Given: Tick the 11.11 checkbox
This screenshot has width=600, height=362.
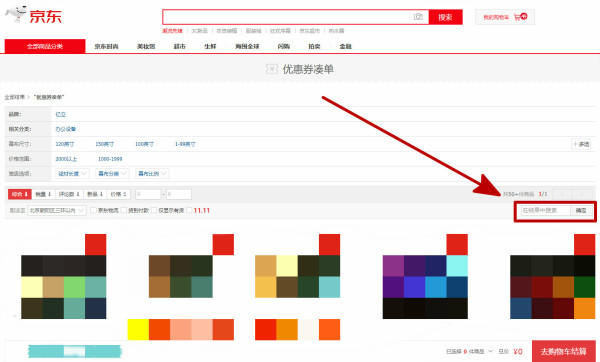Looking at the screenshot, I should pos(189,210).
